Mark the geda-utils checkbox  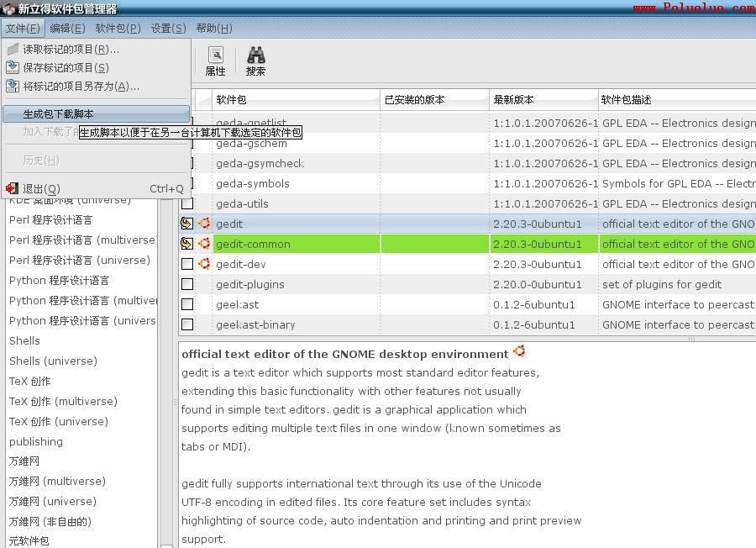pos(187,203)
